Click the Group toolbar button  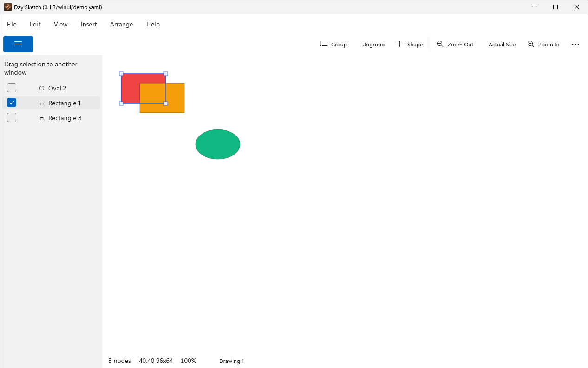pyautogui.click(x=333, y=45)
